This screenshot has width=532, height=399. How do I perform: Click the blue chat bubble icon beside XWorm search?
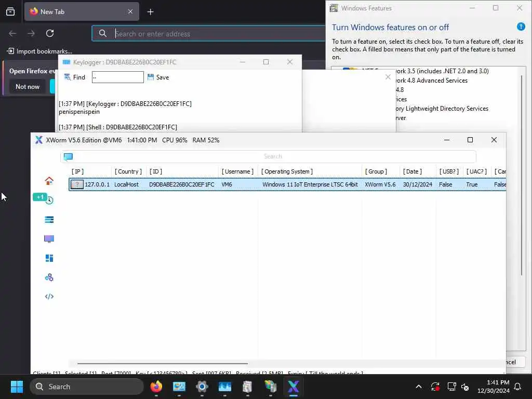(x=68, y=156)
